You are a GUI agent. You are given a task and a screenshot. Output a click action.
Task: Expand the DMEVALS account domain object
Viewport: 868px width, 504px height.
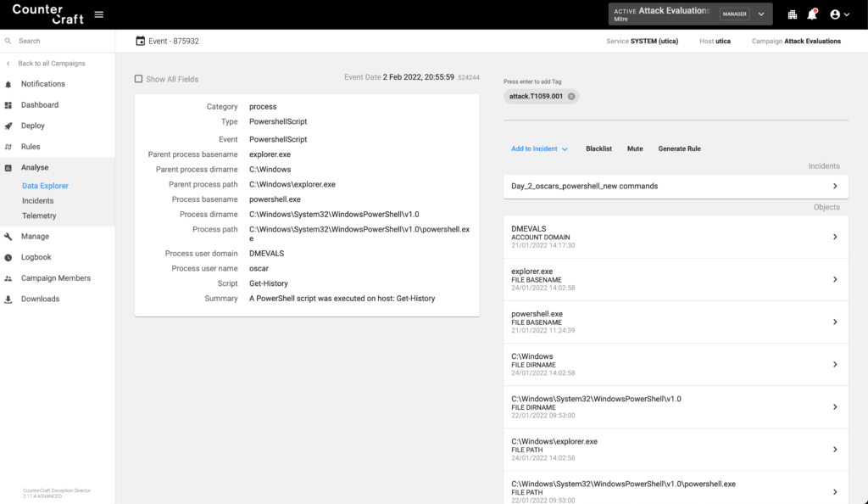click(834, 237)
